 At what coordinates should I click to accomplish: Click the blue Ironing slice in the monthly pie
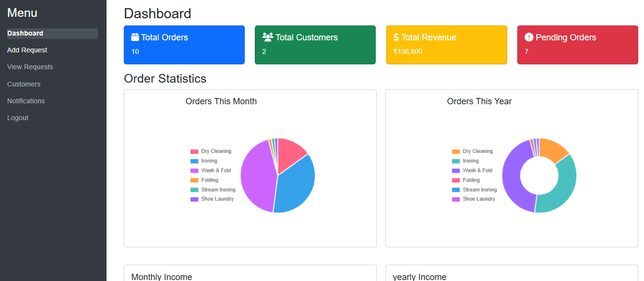point(295,185)
